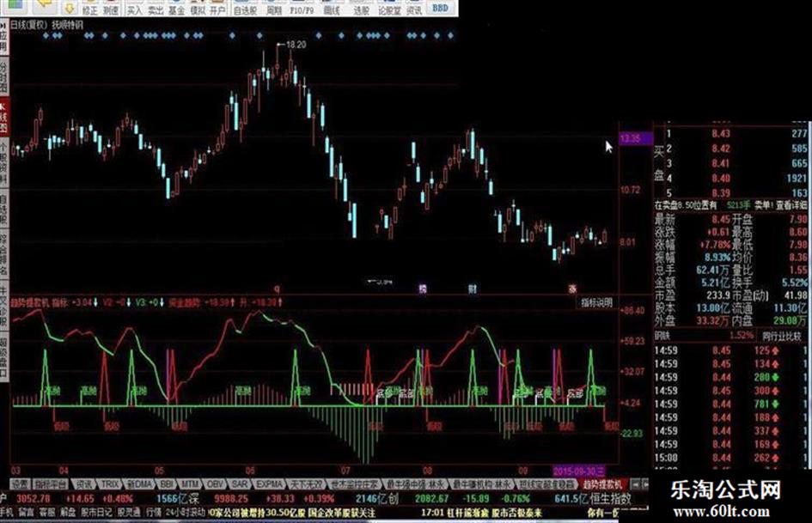
Task: Select the 画线 (draw line) tool
Action: [x=332, y=8]
